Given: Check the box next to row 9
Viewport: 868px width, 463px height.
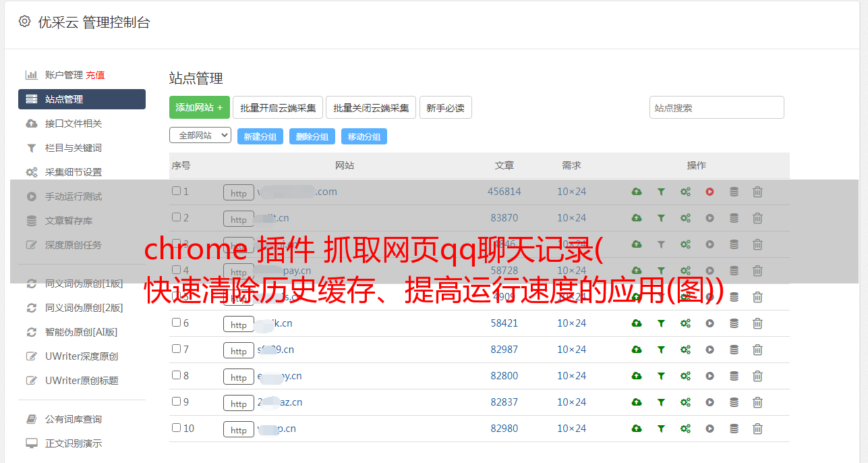Looking at the screenshot, I should 176,402.
